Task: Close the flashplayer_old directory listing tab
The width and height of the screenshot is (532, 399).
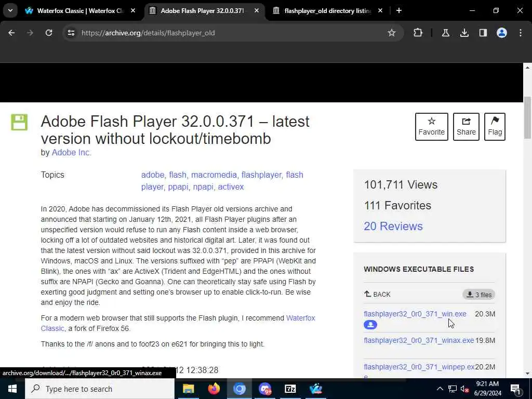Action: [x=380, y=10]
